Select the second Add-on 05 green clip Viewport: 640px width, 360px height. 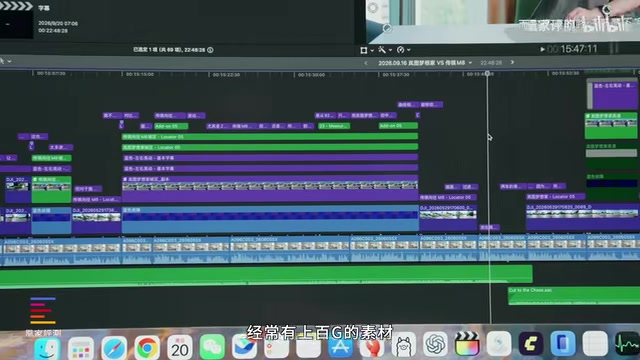click(398, 126)
